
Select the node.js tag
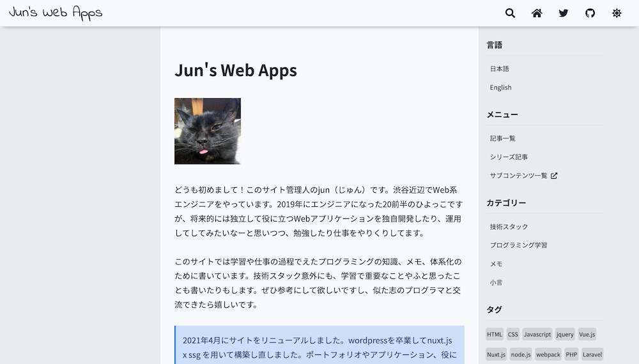pos(520,354)
